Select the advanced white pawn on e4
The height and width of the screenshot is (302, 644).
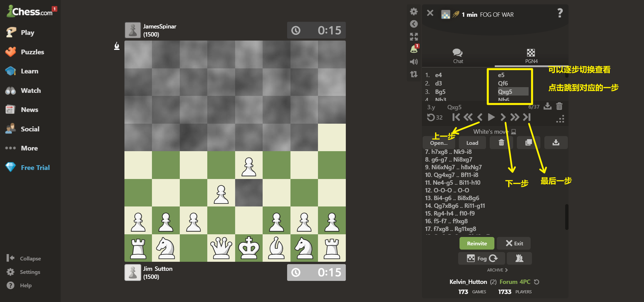[249, 167]
